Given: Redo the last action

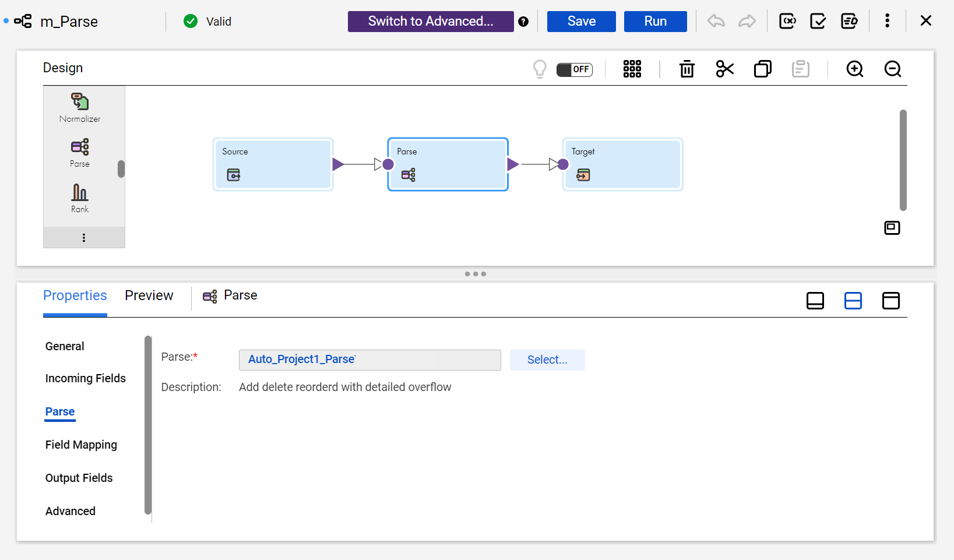Looking at the screenshot, I should 747,22.
